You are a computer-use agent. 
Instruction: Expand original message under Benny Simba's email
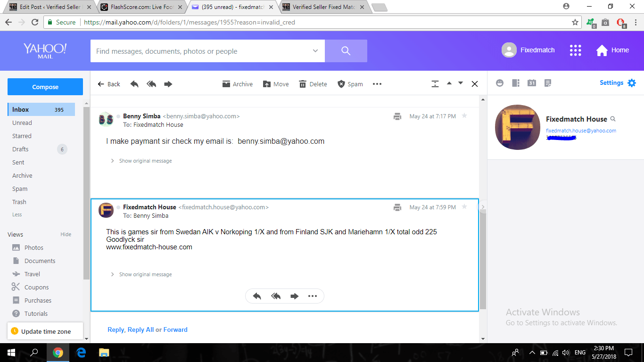pos(141,161)
